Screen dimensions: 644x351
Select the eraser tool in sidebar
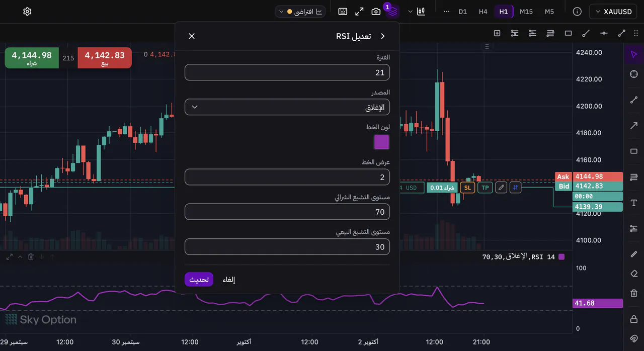pos(634,274)
